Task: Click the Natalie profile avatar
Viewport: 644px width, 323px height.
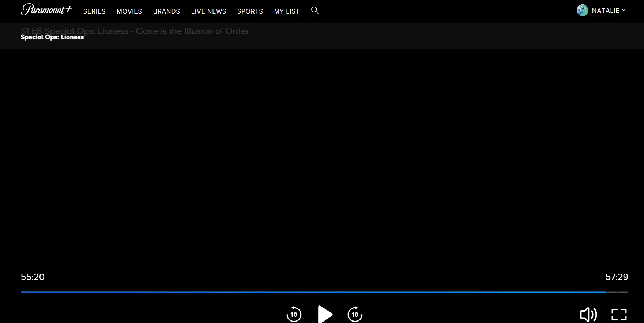Action: [x=582, y=11]
